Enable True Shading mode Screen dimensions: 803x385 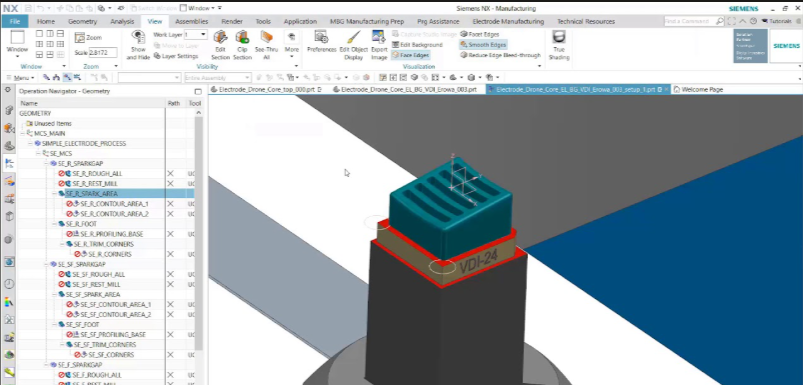[559, 45]
